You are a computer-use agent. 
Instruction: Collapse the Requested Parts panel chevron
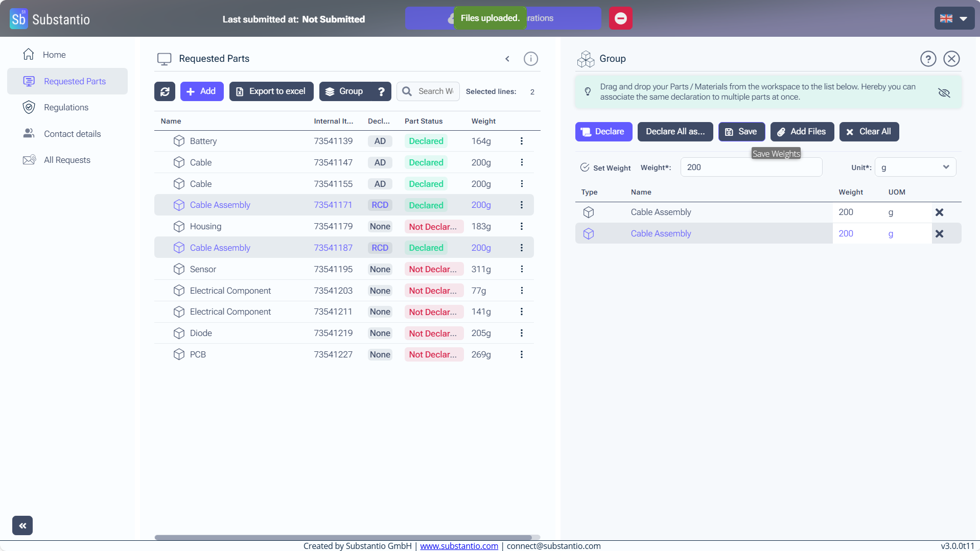point(507,59)
